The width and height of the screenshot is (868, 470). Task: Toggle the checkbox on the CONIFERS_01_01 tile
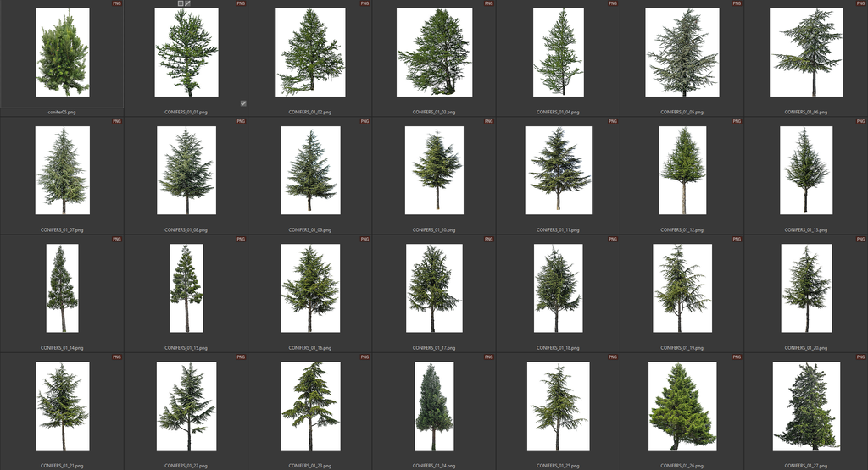[243, 103]
